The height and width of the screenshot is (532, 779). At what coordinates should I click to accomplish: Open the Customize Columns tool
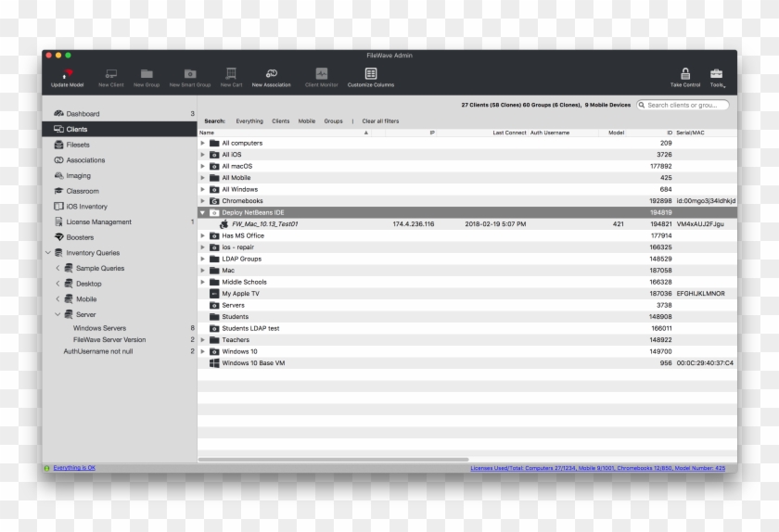coord(371,73)
